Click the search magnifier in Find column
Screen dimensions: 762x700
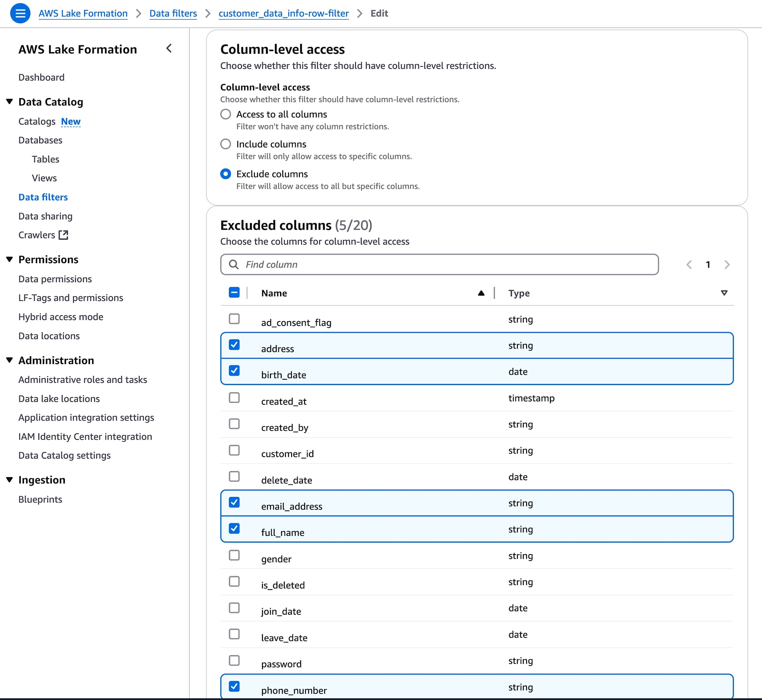click(234, 264)
